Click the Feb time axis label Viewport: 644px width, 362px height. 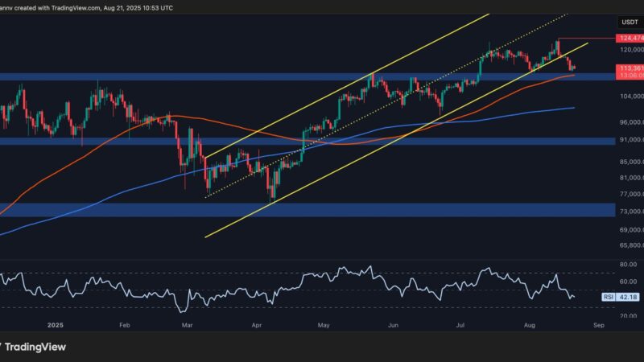(125, 325)
